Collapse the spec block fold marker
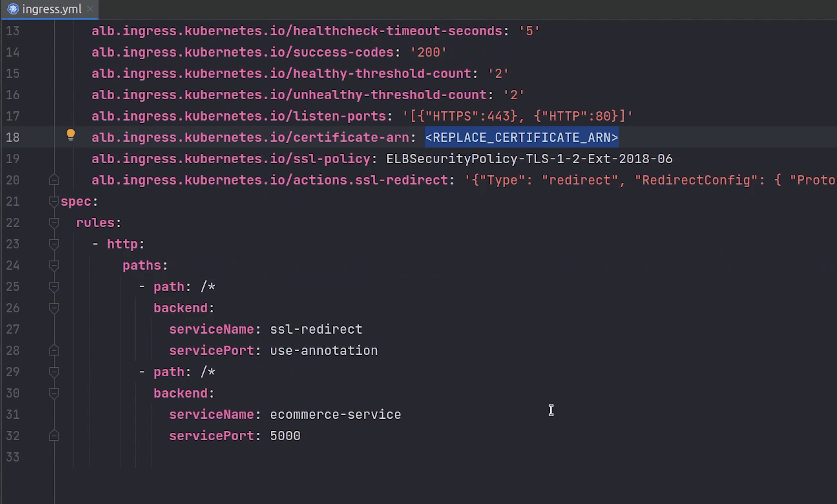 [54, 201]
